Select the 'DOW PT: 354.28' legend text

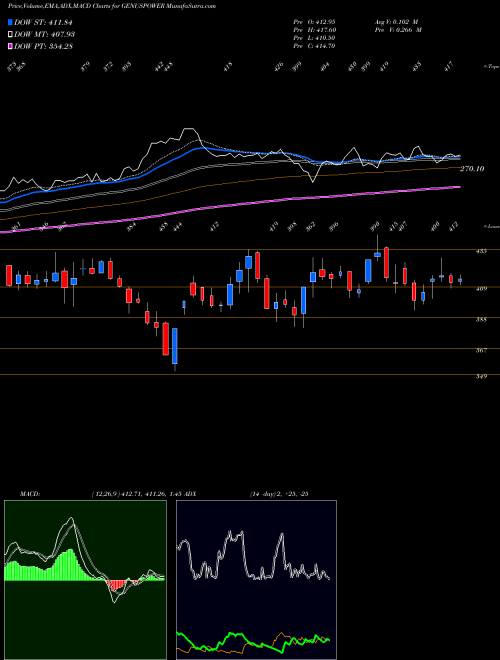click(x=43, y=46)
